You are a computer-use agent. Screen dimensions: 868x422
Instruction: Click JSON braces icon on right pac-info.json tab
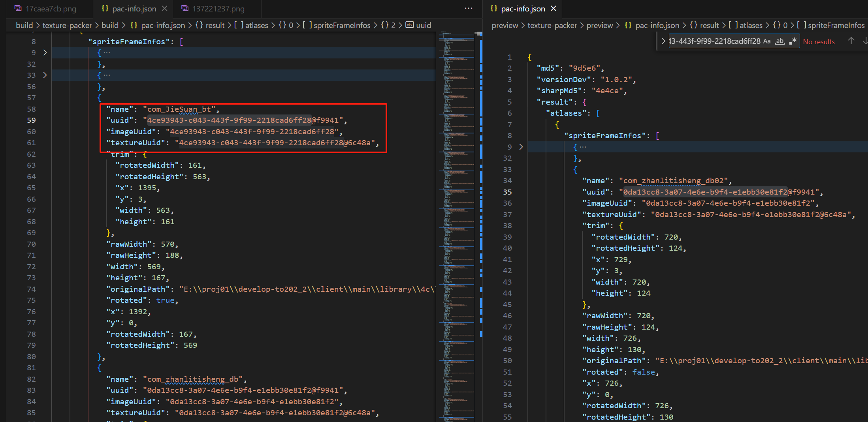[x=493, y=8]
